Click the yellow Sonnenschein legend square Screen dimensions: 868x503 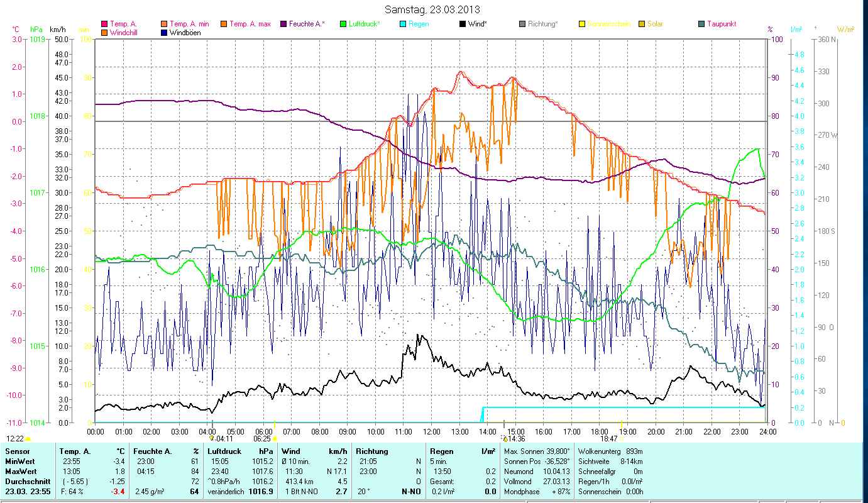point(582,25)
